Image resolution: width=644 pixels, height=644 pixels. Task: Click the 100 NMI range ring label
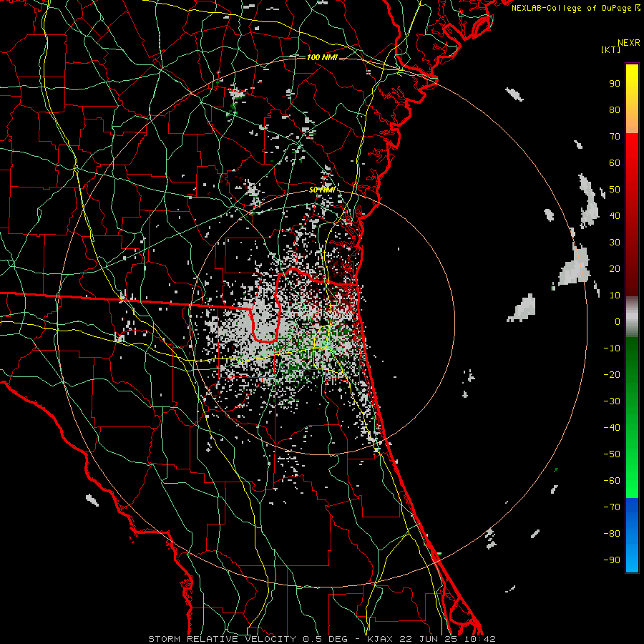pos(322,57)
